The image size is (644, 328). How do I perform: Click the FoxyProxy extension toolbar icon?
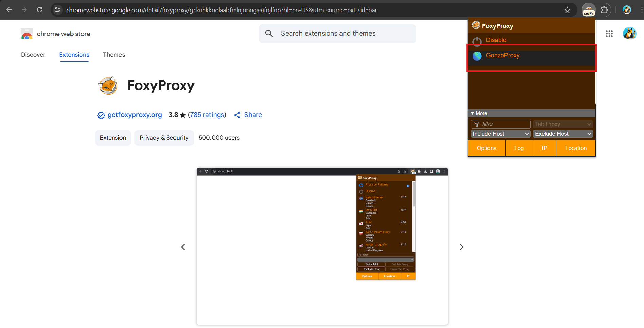coord(589,10)
